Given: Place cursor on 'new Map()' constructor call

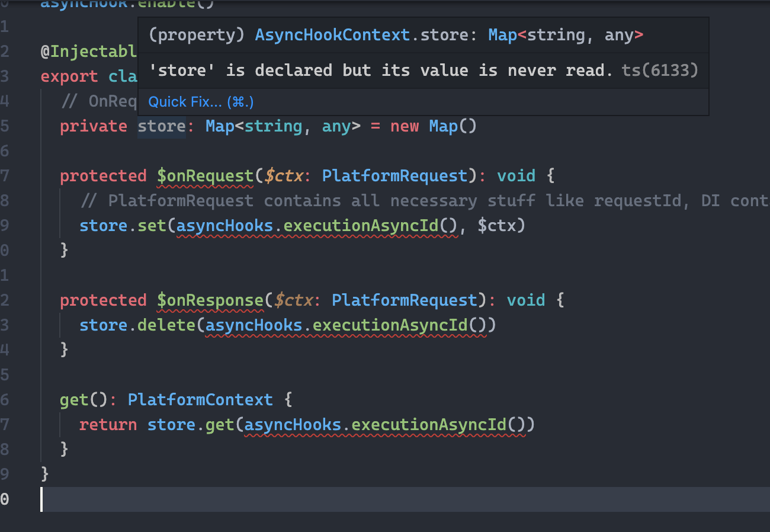Looking at the screenshot, I should [x=434, y=126].
